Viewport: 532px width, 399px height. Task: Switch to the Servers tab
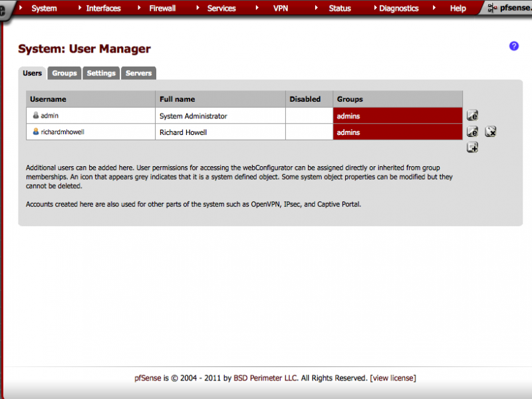coord(138,73)
